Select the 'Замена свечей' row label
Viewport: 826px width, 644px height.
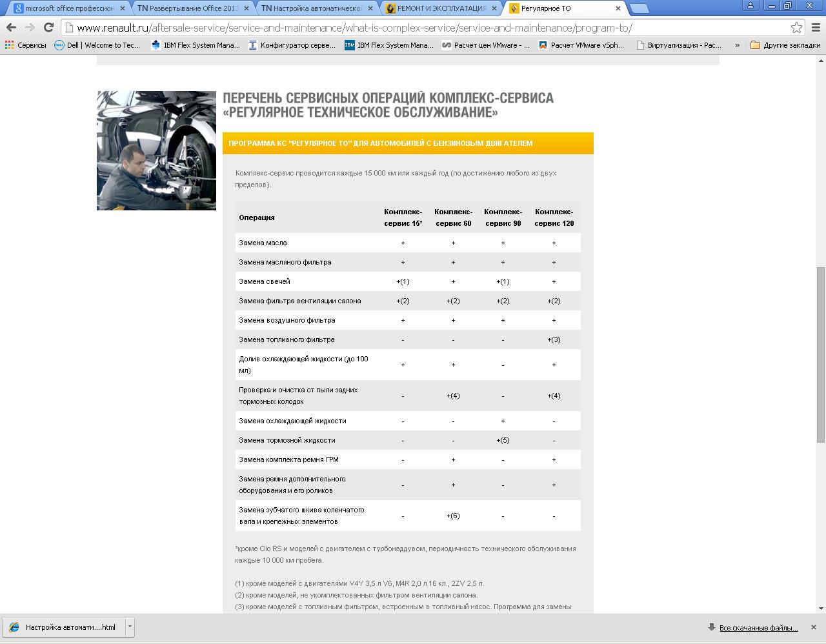point(265,281)
